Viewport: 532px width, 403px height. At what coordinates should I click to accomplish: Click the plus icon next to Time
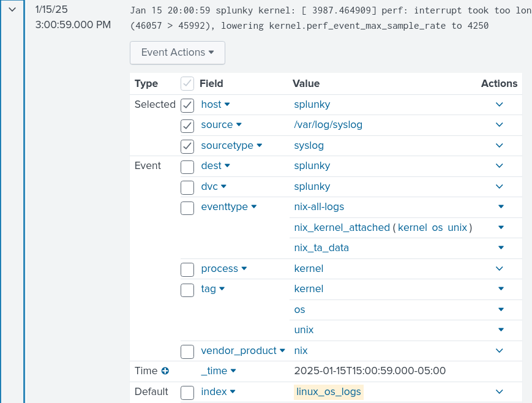[x=165, y=371]
